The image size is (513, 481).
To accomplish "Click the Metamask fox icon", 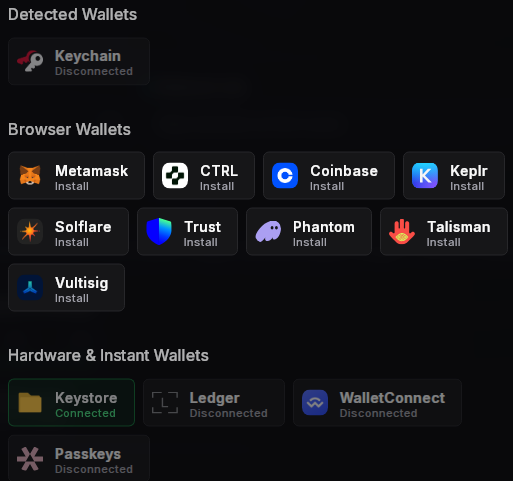I will point(30,175).
